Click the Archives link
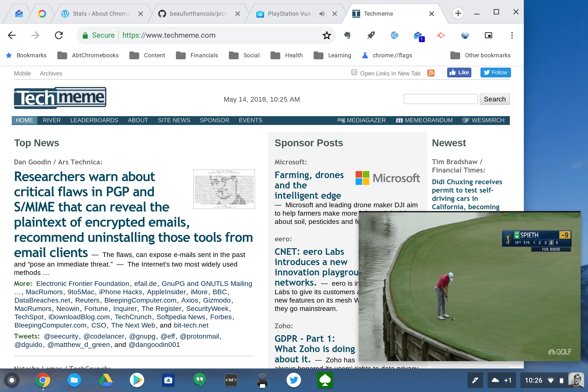The height and width of the screenshot is (392, 588). (x=51, y=73)
